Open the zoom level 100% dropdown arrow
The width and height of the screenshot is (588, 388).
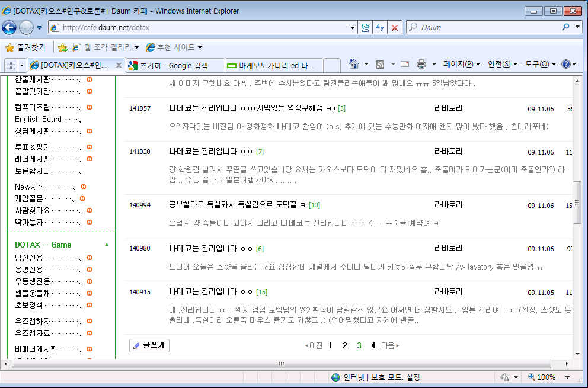[x=567, y=377]
